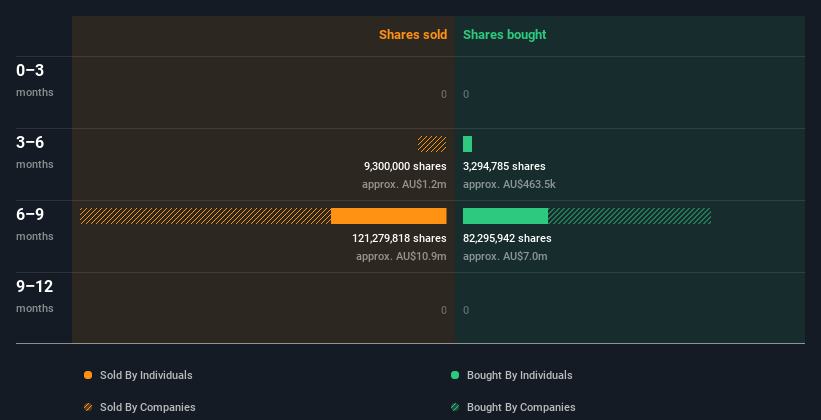
Task: Click the approx. AU$10.9m text
Action: point(401,256)
